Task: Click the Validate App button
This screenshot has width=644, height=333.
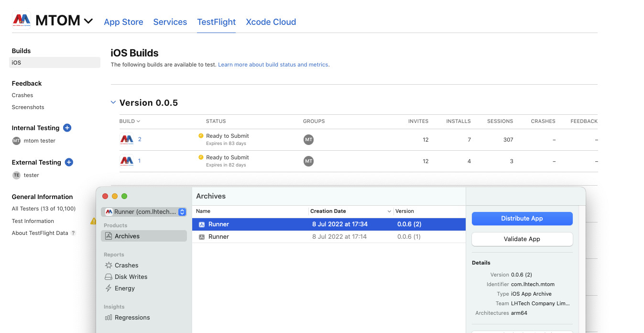Action: tap(522, 239)
